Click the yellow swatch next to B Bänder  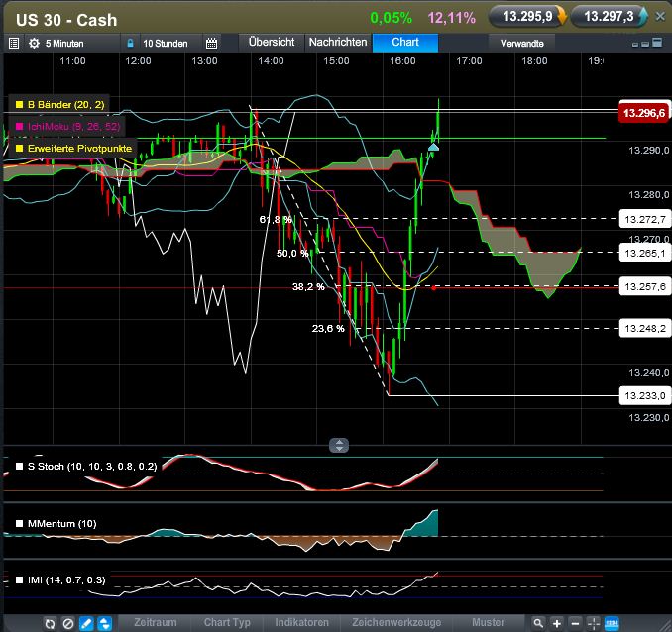click(19, 105)
